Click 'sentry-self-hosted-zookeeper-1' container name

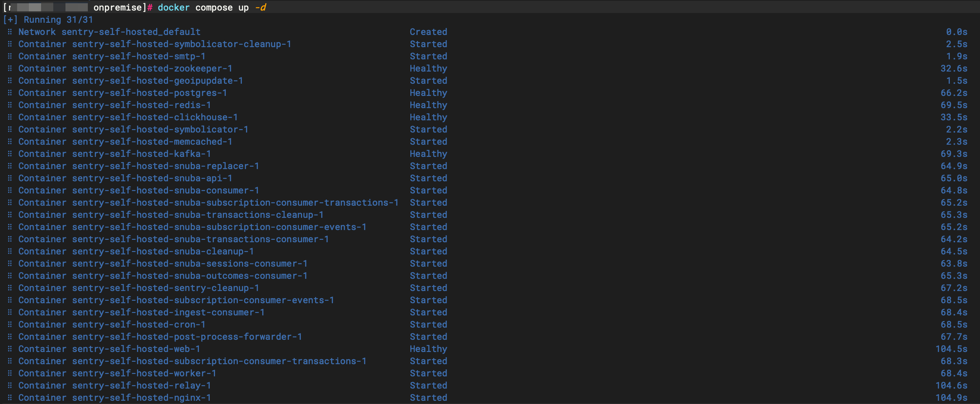tap(152, 68)
